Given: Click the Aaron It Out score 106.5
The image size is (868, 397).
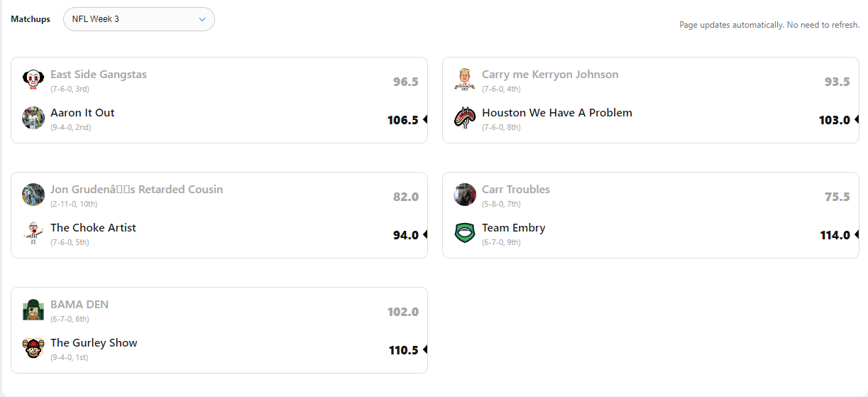Looking at the screenshot, I should point(402,120).
